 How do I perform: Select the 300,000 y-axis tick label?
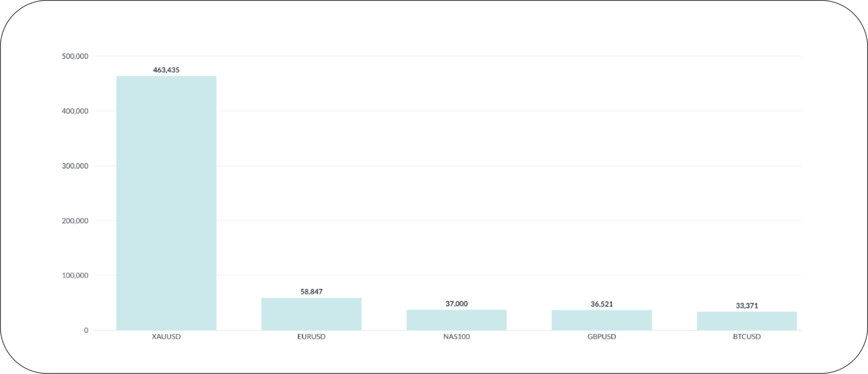75,166
